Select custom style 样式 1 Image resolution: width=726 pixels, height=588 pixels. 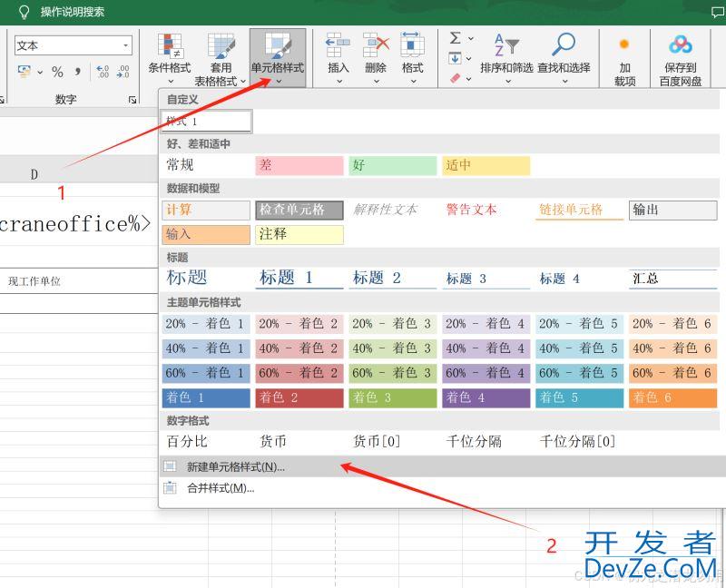tap(207, 122)
